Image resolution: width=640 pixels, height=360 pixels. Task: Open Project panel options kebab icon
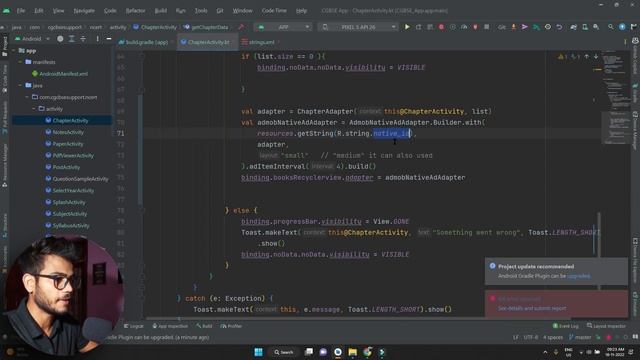(97, 39)
